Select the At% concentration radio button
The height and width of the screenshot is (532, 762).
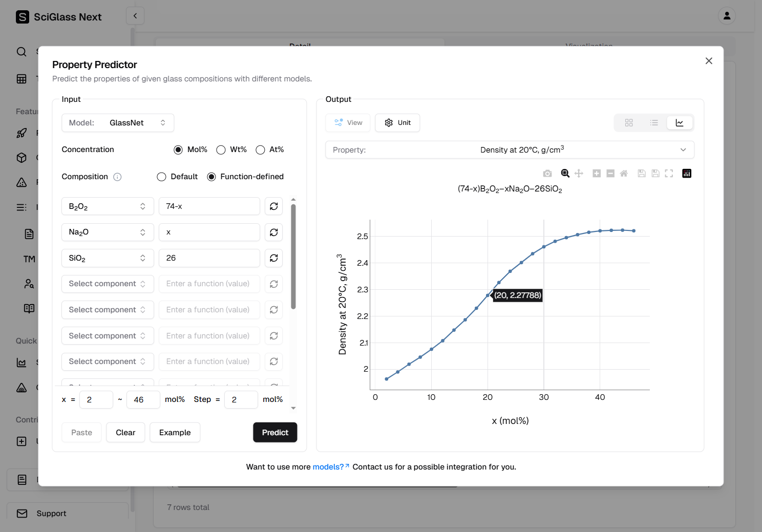[260, 150]
